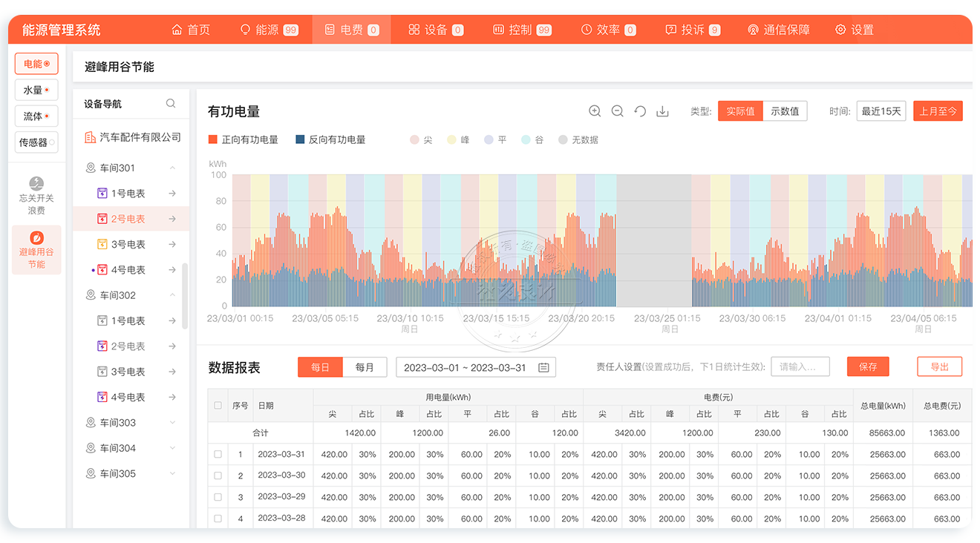980x543 pixels.
Task: Open the calendar icon in the date range field
Action: [543, 367]
